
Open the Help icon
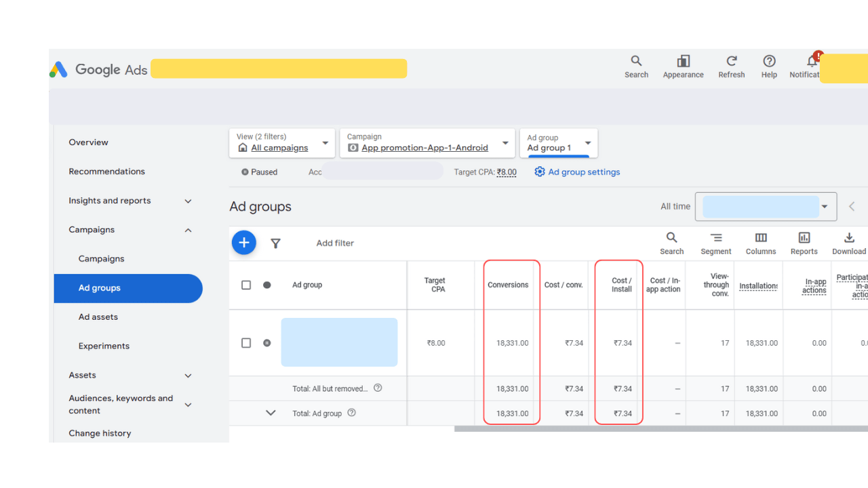769,62
